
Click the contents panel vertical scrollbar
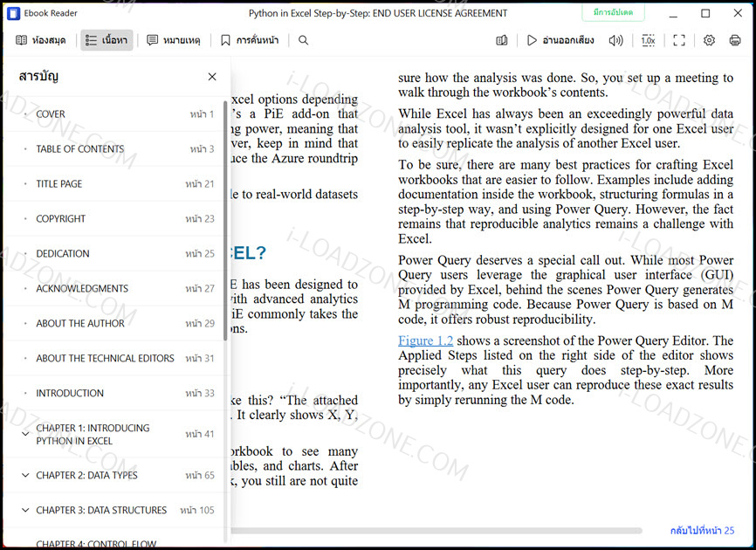click(225, 220)
